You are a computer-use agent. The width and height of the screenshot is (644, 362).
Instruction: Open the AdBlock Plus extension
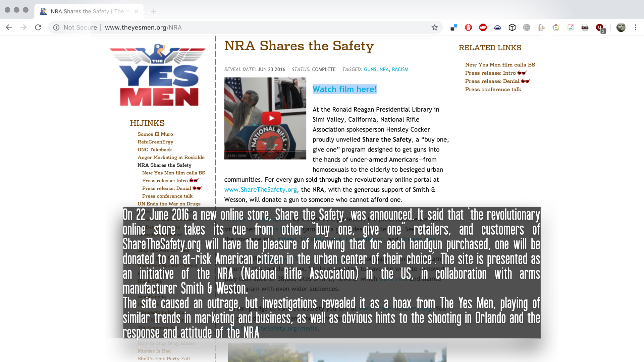[x=483, y=27]
